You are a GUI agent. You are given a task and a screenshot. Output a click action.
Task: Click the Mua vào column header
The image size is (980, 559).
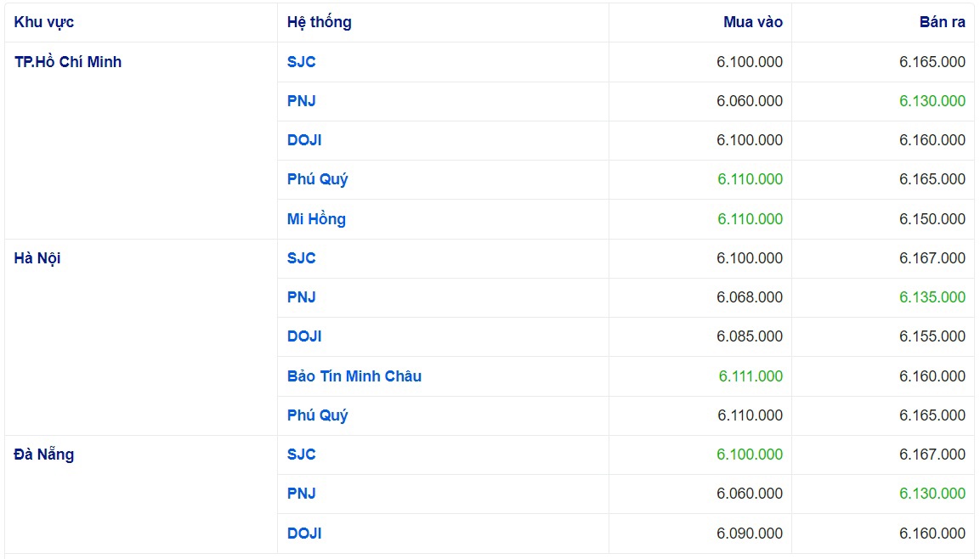[x=752, y=22]
